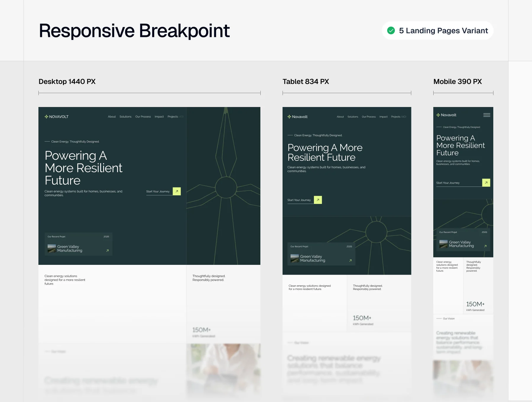This screenshot has height=402, width=532.
Task: Open Projects in tablet navigation
Action: (398, 117)
